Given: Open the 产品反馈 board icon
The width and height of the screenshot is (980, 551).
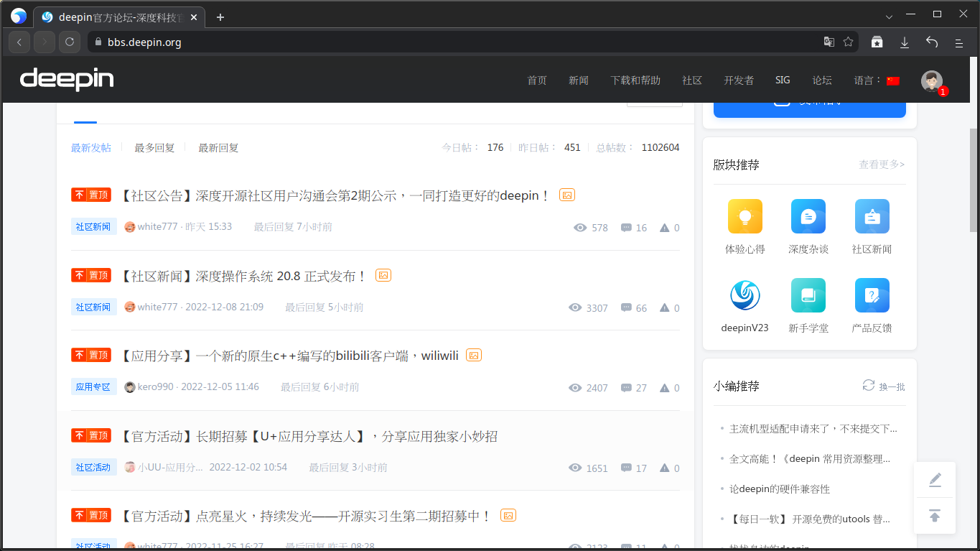Looking at the screenshot, I should pyautogui.click(x=872, y=295).
